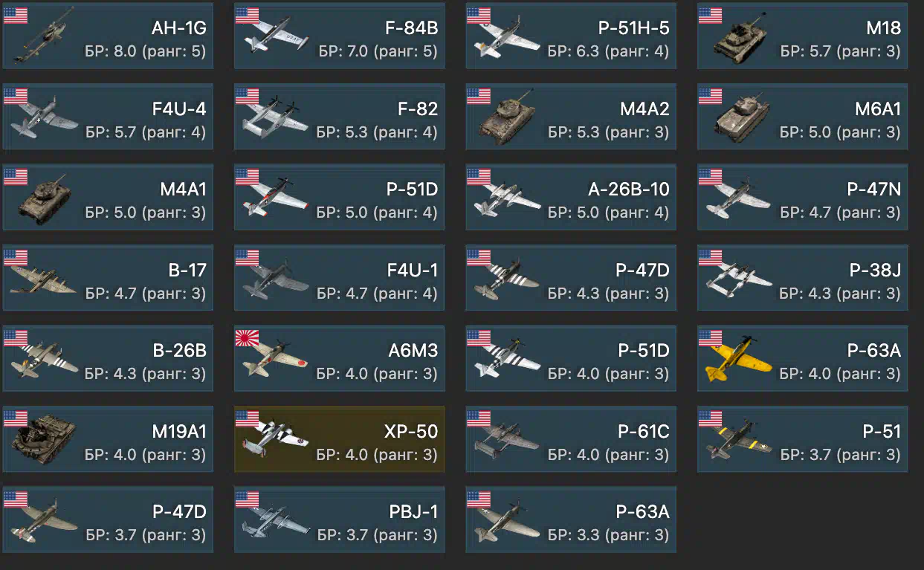Click the Japanese flag on A6M3 card
The width and height of the screenshot is (924, 570).
coord(247,338)
